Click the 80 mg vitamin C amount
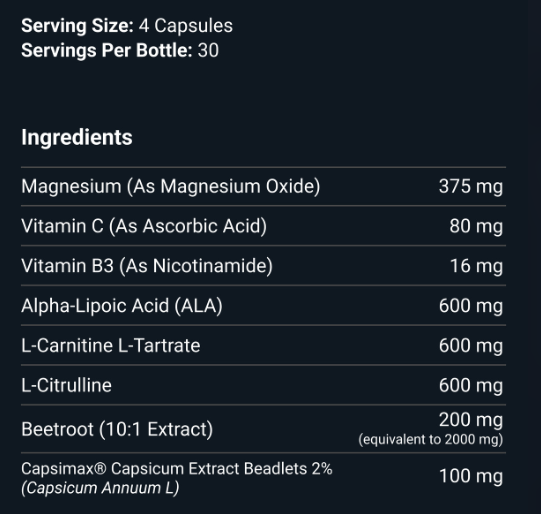This screenshot has width=541, height=514. 476,226
